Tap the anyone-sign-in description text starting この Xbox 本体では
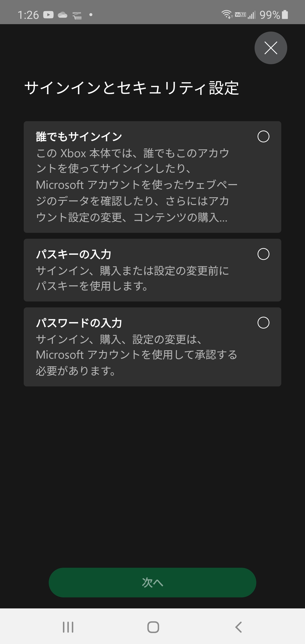The width and height of the screenshot is (305, 644). (x=133, y=185)
